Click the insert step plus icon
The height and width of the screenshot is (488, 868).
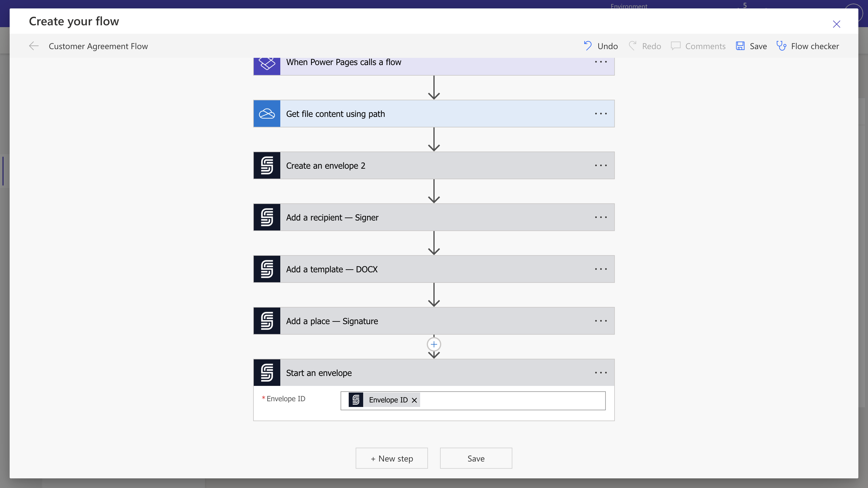pyautogui.click(x=434, y=345)
